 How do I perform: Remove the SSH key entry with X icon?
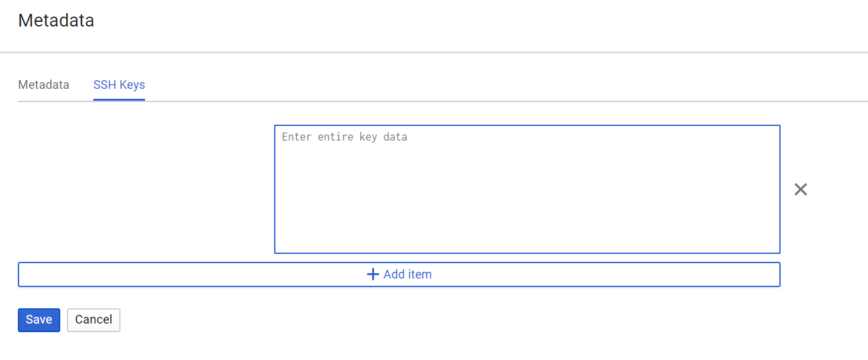800,190
